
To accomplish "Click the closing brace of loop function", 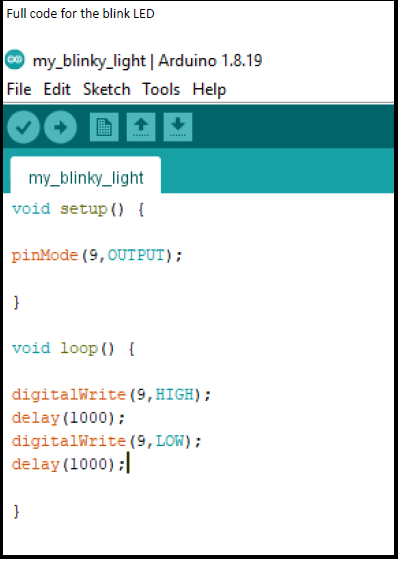I will 16,511.
